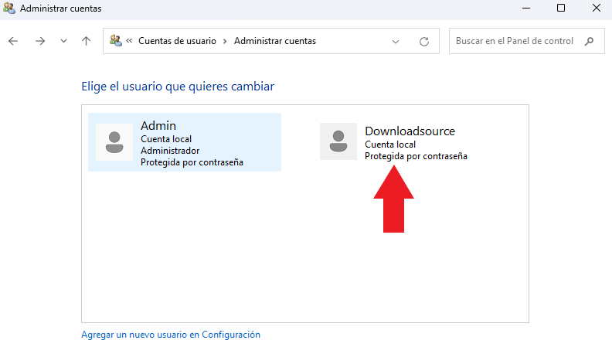
Task: Refresh the Administrar cuentas page
Action: point(424,42)
